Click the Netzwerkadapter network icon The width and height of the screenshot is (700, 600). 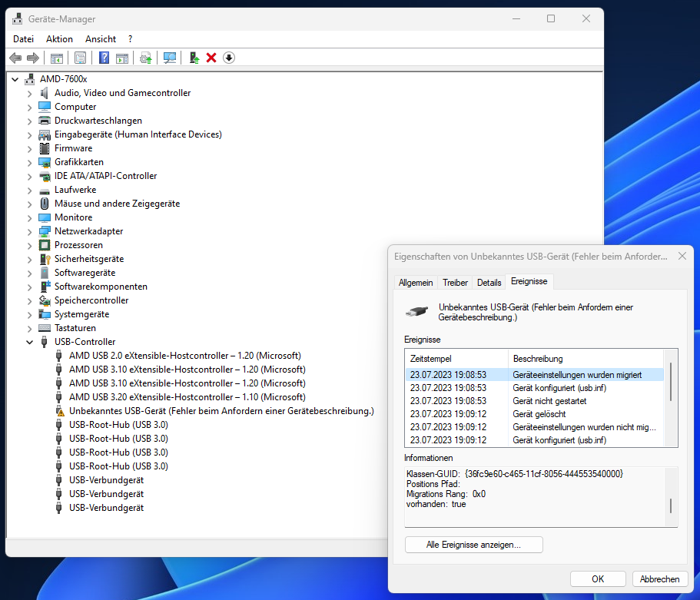(45, 231)
